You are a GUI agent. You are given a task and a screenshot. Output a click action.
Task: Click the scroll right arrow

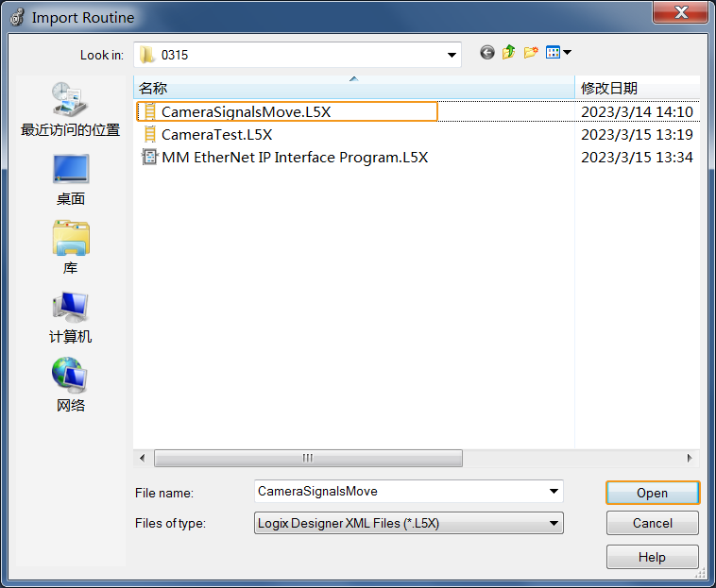pos(690,458)
